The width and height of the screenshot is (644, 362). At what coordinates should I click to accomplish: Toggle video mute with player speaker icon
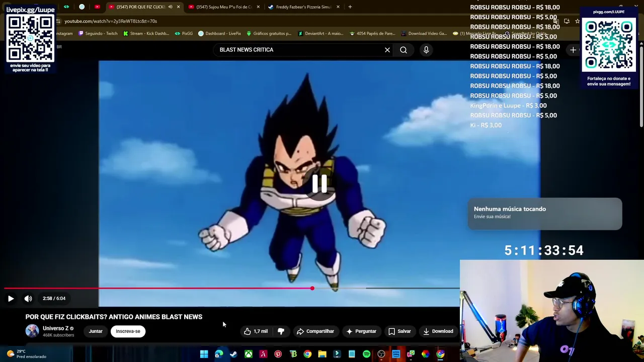pyautogui.click(x=28, y=299)
